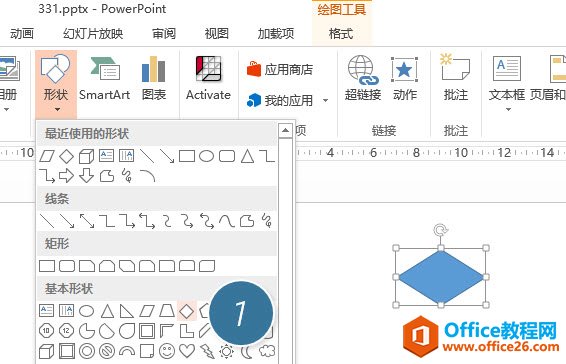Insert a 图表 chart
Viewport: 566px width, 364px height.
click(154, 78)
